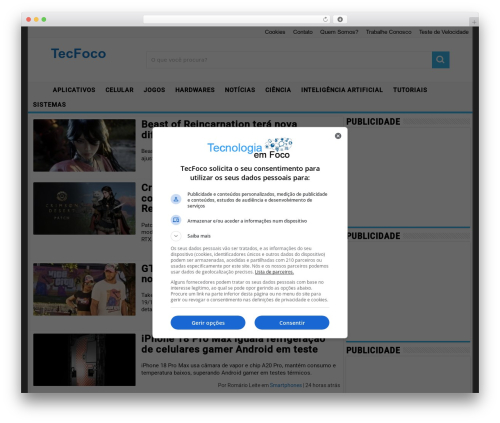The image size is (500, 423).
Task: Click the Publicidade e conteúdos personalizados text
Action: pos(257,200)
